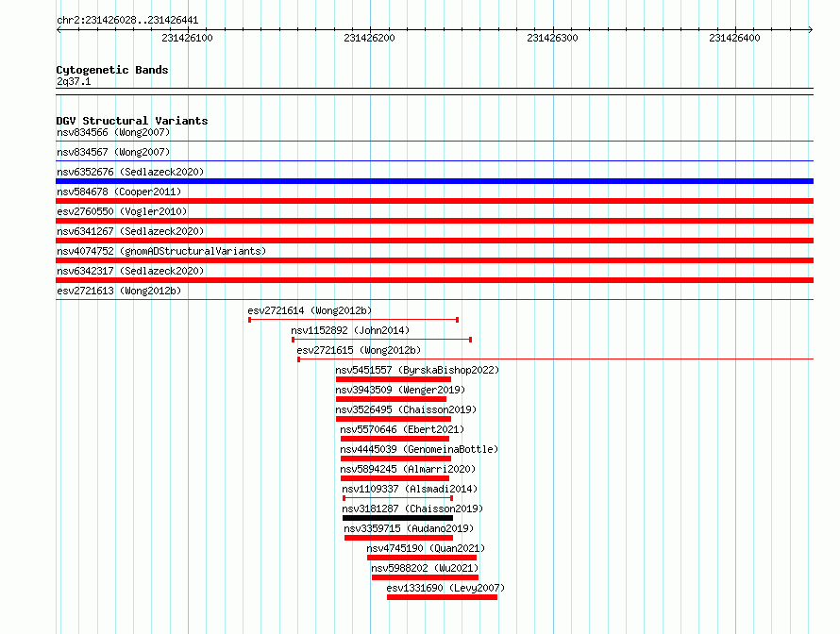Click ruler position 231426200
Viewport: 840px width, 634px height.
click(370, 38)
